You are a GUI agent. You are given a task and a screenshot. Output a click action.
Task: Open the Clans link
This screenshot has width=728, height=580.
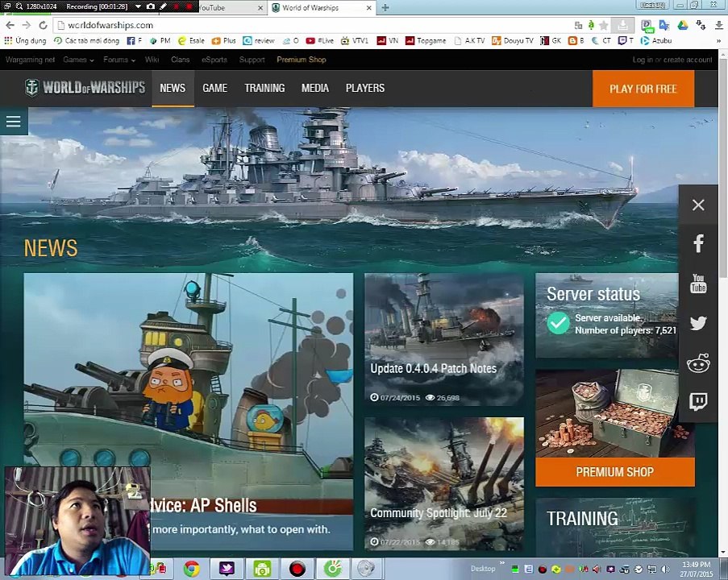pos(180,60)
